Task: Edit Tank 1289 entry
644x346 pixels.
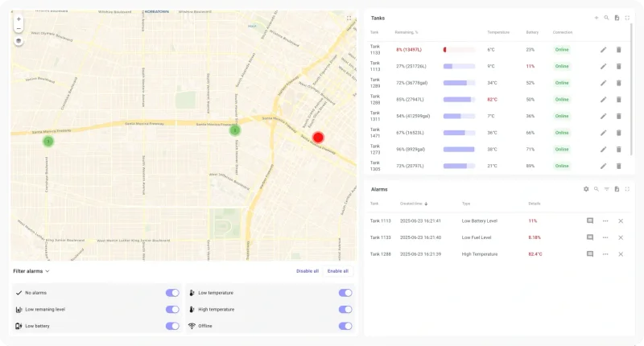Action: 603,83
